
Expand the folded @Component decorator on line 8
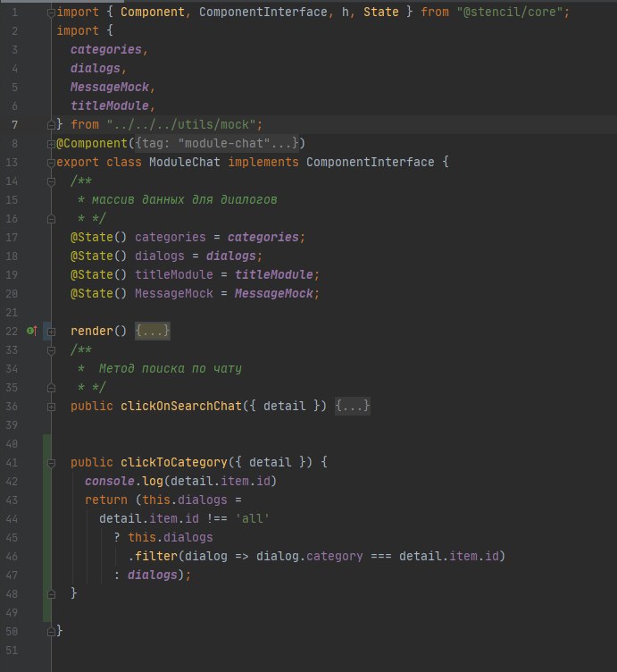pos(51,144)
